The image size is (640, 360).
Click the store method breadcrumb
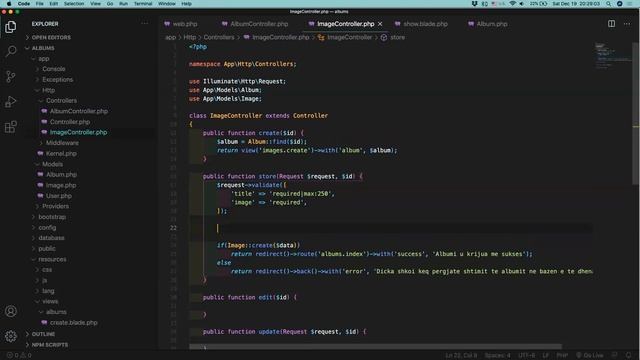(x=393, y=38)
